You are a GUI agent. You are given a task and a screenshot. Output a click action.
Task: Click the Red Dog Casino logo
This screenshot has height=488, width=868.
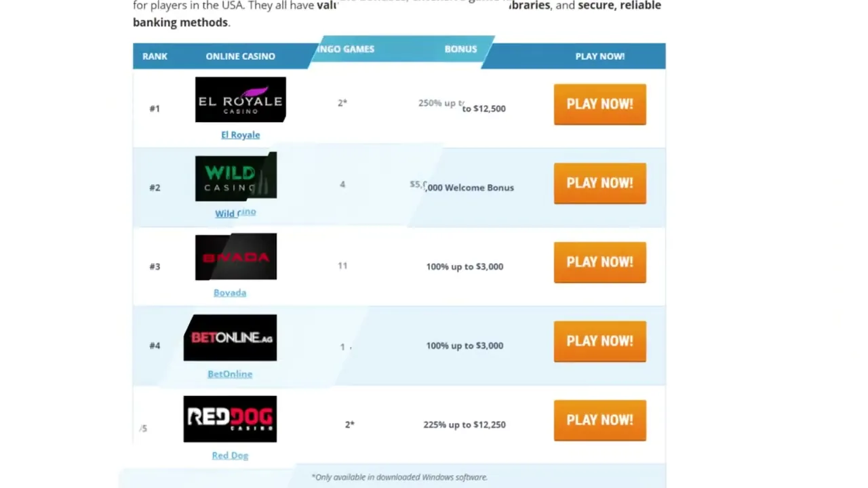pos(230,419)
